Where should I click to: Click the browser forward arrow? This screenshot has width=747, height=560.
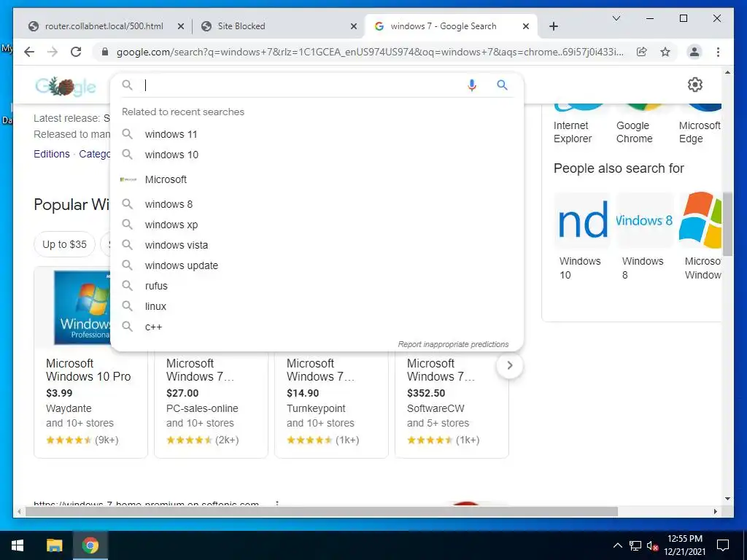point(53,52)
